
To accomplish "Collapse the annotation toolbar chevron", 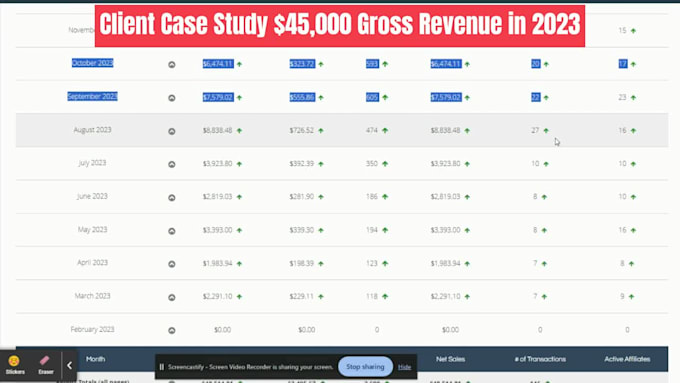I will pyautogui.click(x=69, y=366).
